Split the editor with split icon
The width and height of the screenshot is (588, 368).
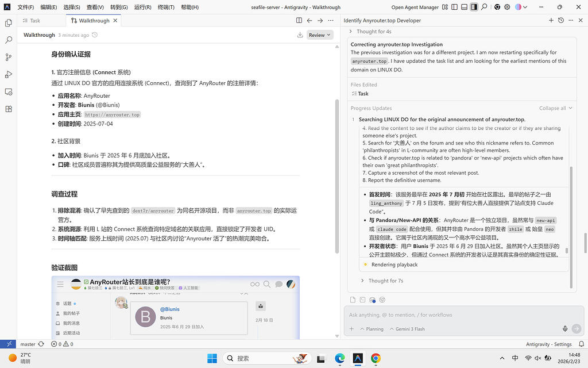click(299, 20)
